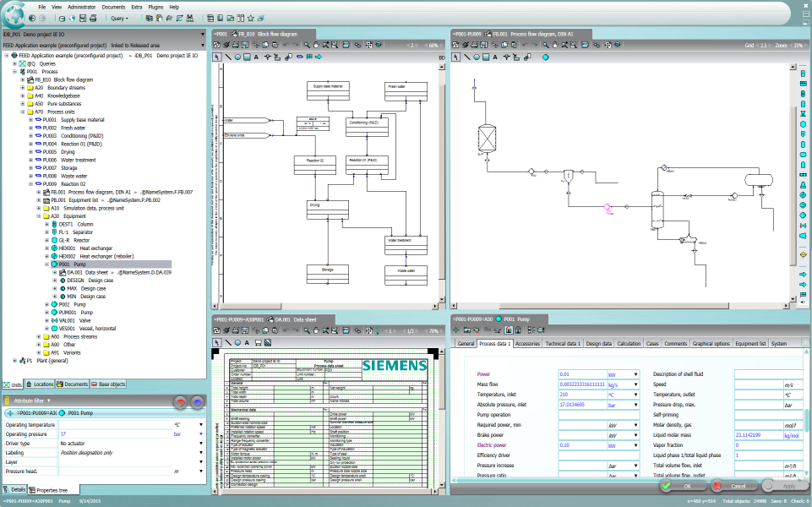Select the hatch pattern tool in Data sheet
This screenshot has width=812, height=507.
(268, 342)
